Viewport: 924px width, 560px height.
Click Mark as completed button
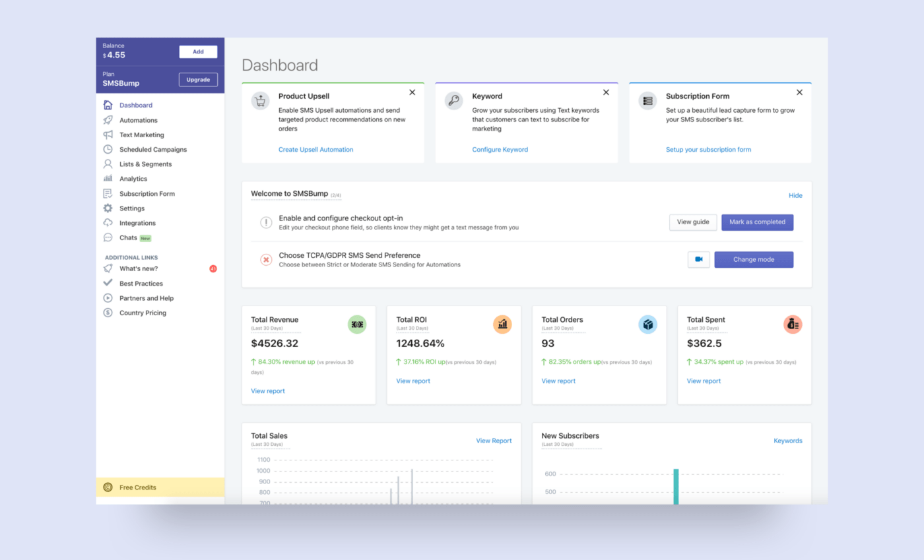pos(757,222)
